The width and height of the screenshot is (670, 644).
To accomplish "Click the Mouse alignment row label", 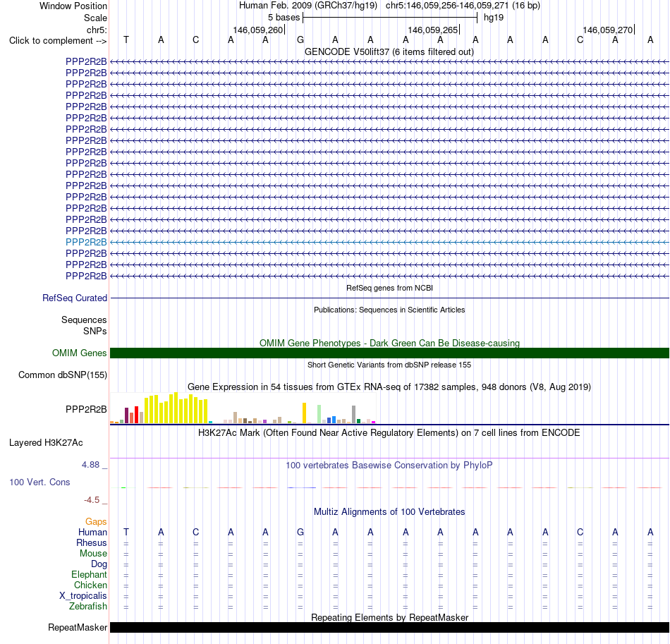I will click(93, 554).
